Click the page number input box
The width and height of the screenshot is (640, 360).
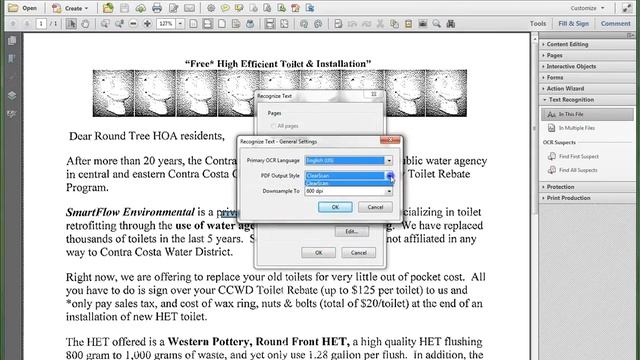click(41, 24)
